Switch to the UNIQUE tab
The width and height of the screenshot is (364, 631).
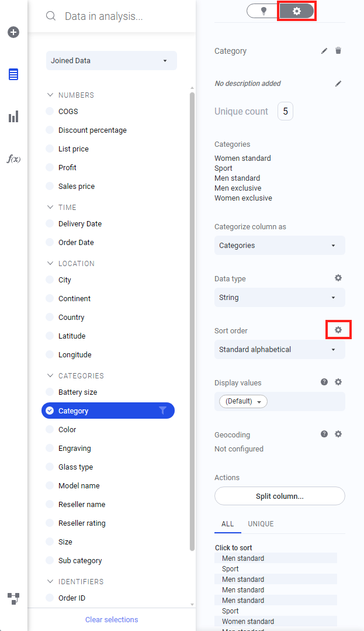[261, 524]
